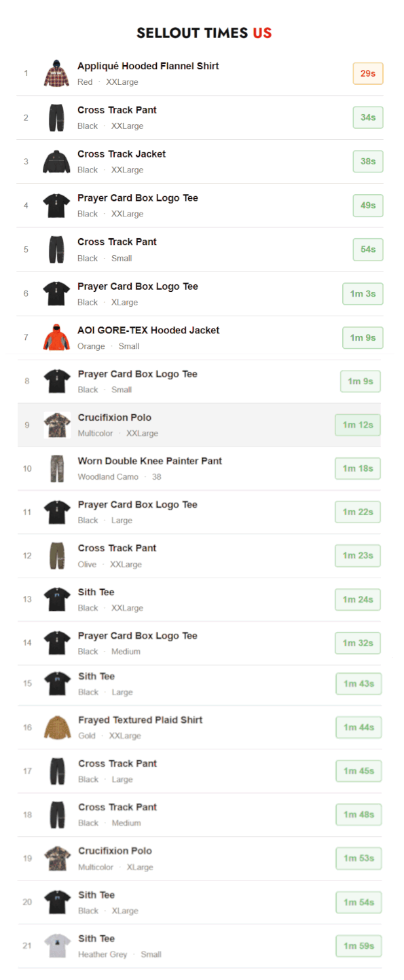Select row 19 Crucifixion Polo XLarge title
The height and width of the screenshot is (980, 404).
[x=115, y=850]
